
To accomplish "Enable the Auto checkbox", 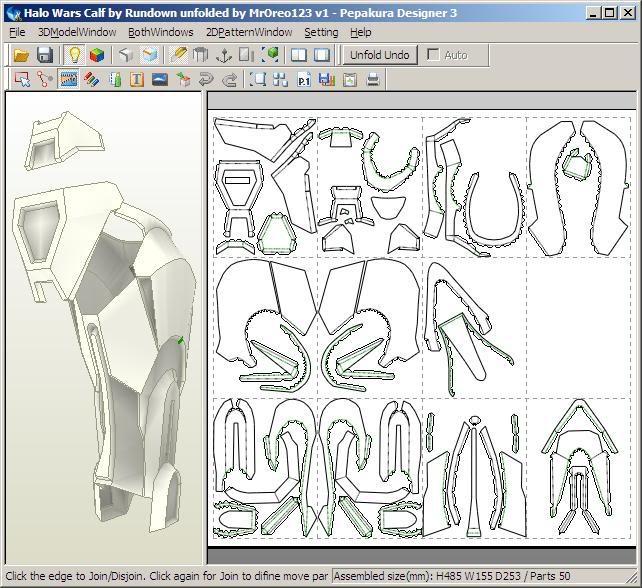I will 433,54.
